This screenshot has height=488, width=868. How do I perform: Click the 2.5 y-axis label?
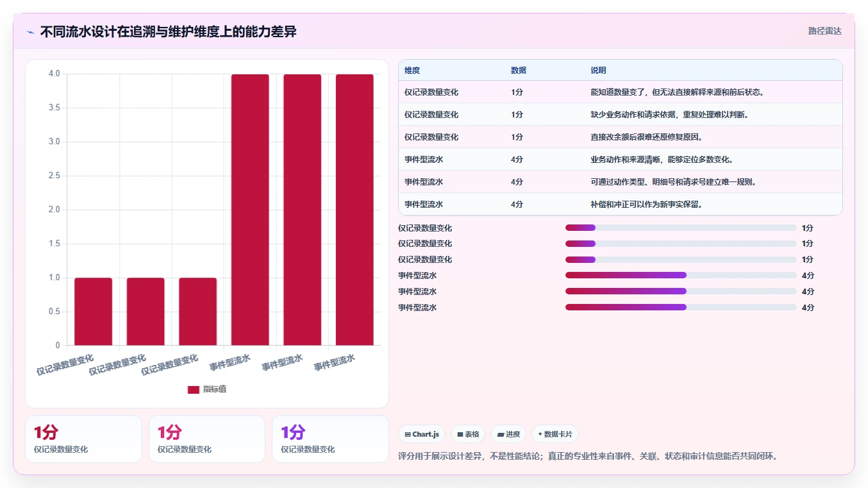54,176
